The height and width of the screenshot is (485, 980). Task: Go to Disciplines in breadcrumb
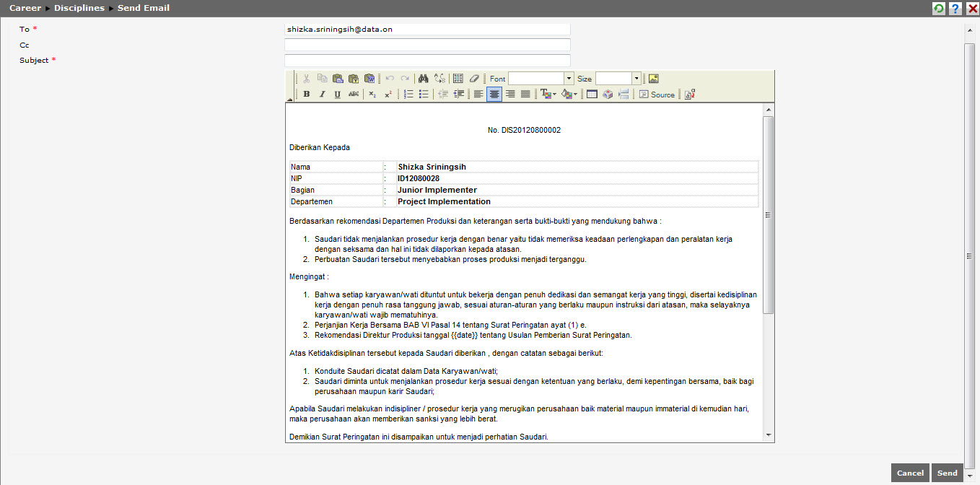click(79, 8)
